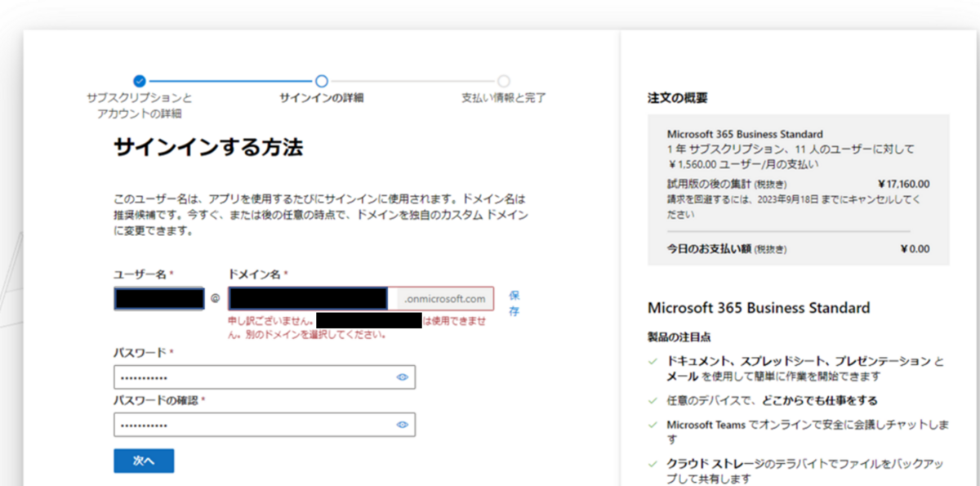The width and height of the screenshot is (980, 486).
Task: Click the ドメイン名 input field
Action: click(x=311, y=298)
